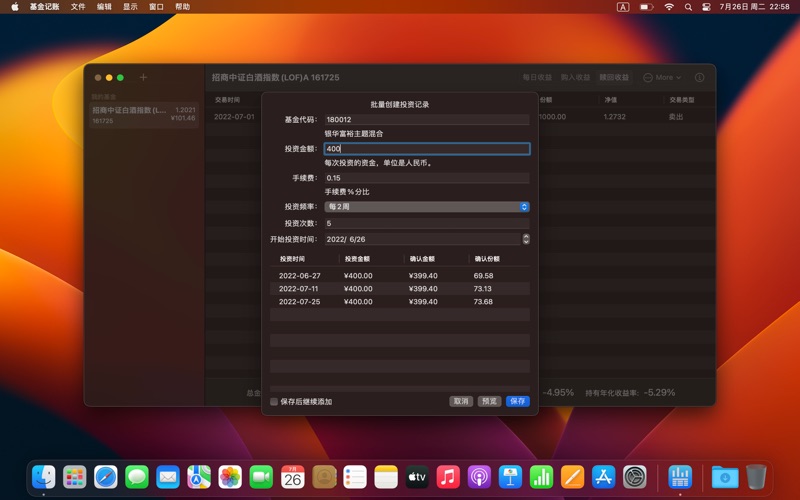
Task: Open the 文件 menu
Action: coord(78,7)
